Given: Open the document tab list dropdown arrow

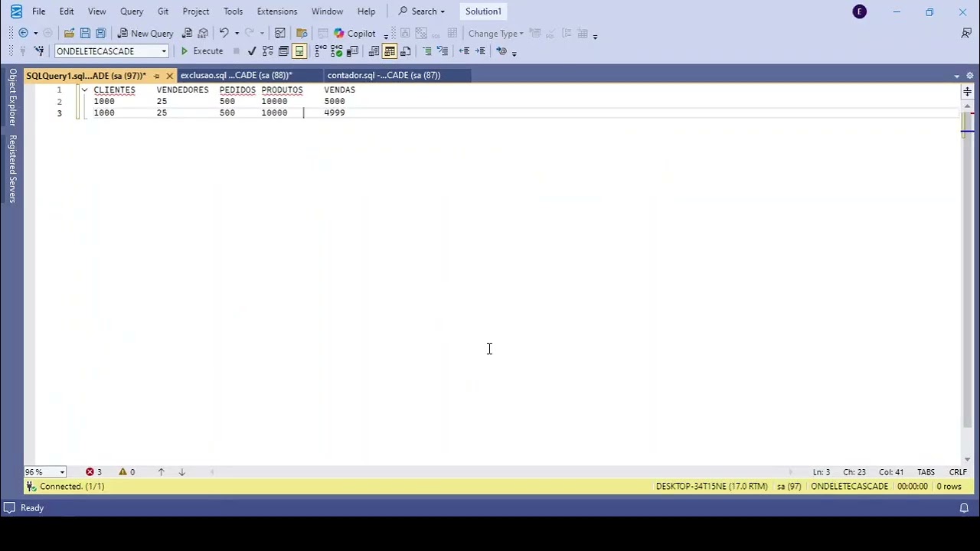Looking at the screenshot, I should click(x=956, y=76).
